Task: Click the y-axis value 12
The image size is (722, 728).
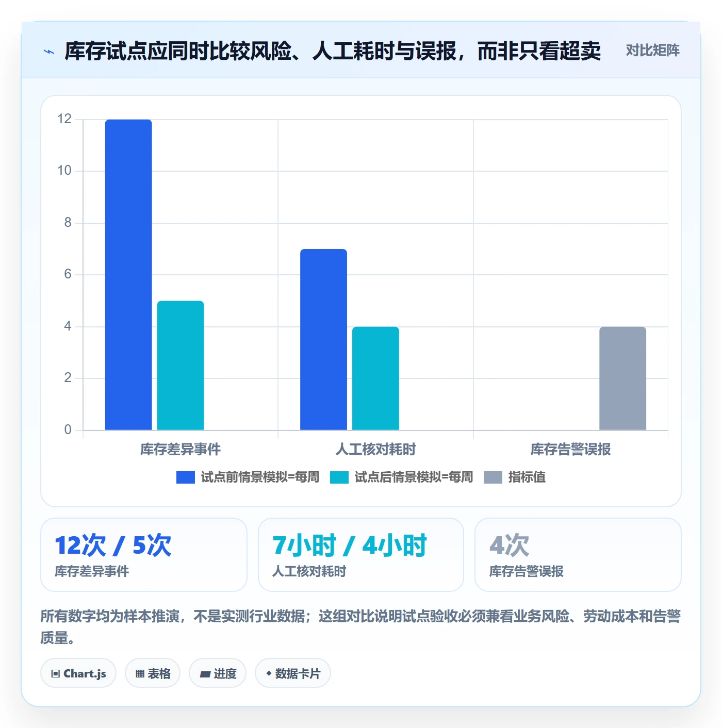Action: click(x=64, y=119)
